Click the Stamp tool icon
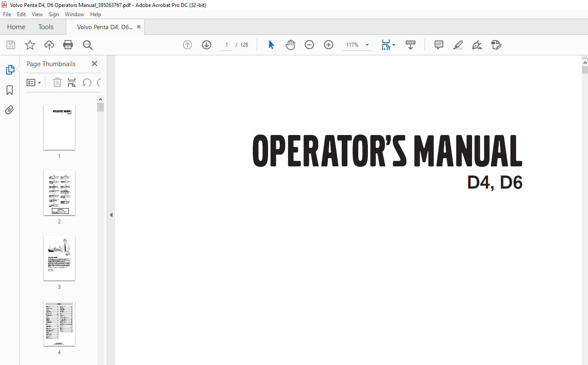 496,45
